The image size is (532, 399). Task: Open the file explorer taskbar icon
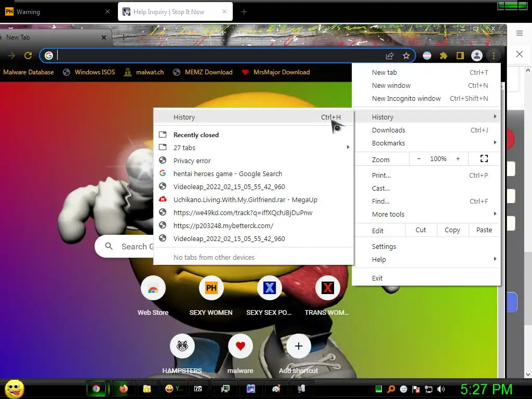click(x=147, y=389)
